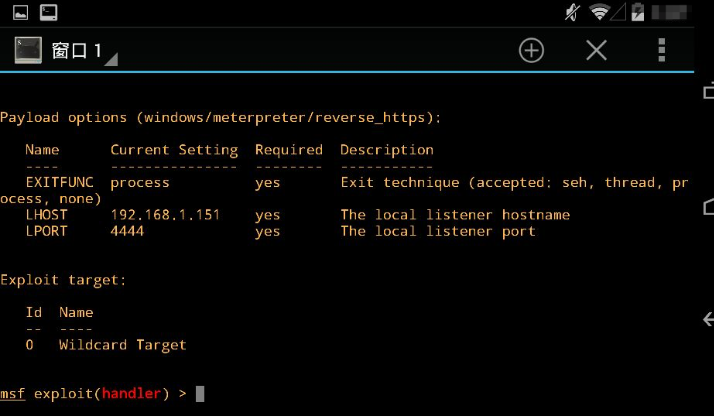Image resolution: width=714 pixels, height=417 pixels.
Task: Open the terminal notification icon in status bar
Action: point(48,12)
